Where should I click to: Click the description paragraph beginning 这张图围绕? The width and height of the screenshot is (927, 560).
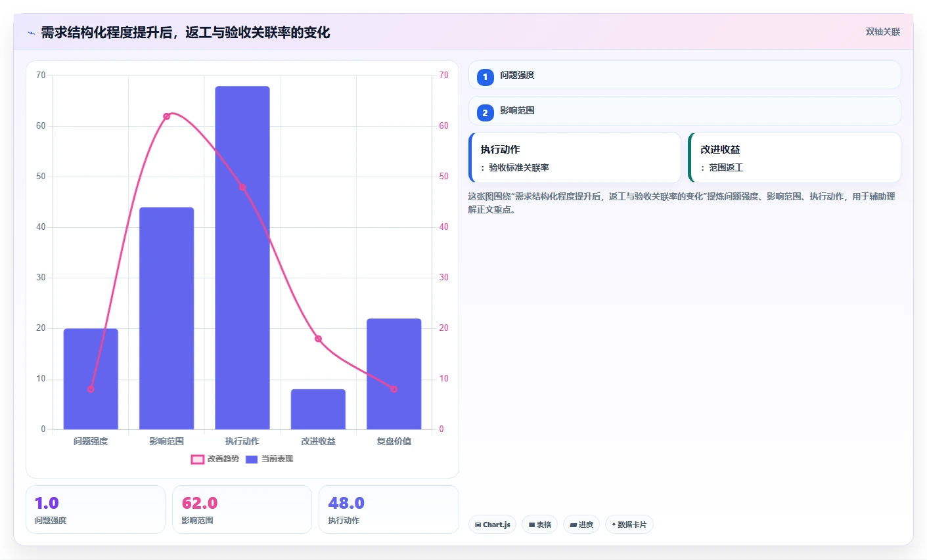click(x=681, y=203)
